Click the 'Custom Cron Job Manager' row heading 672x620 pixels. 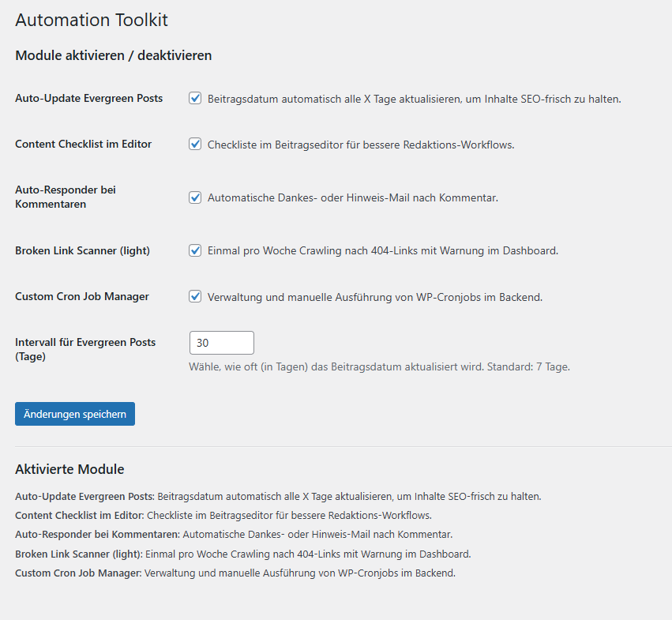coord(82,296)
